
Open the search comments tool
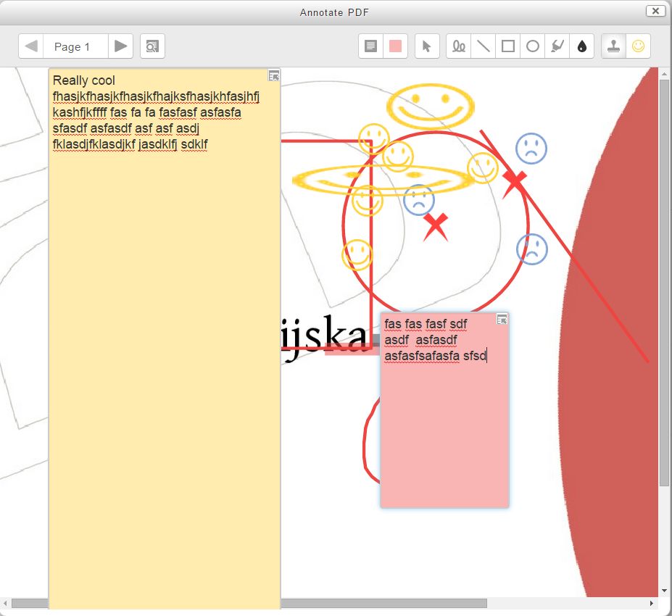point(152,46)
